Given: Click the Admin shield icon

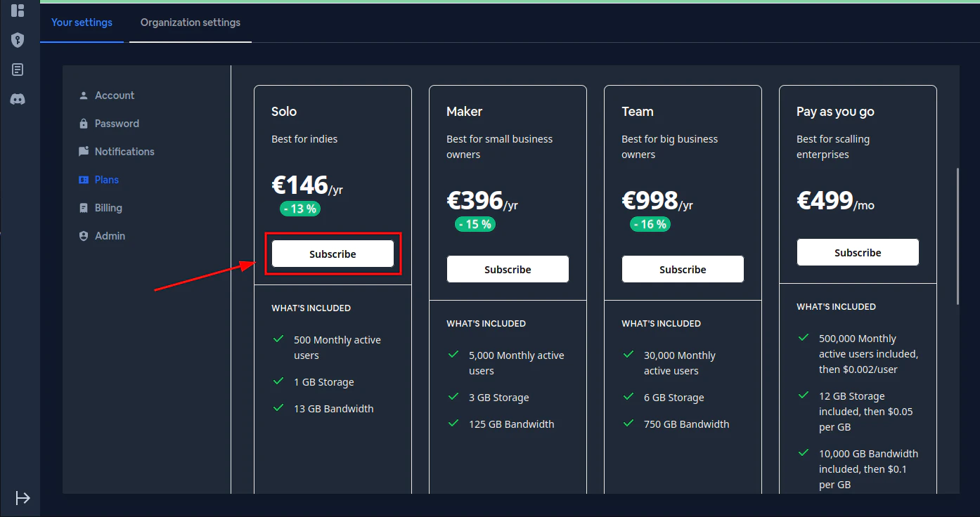Looking at the screenshot, I should 84,236.
